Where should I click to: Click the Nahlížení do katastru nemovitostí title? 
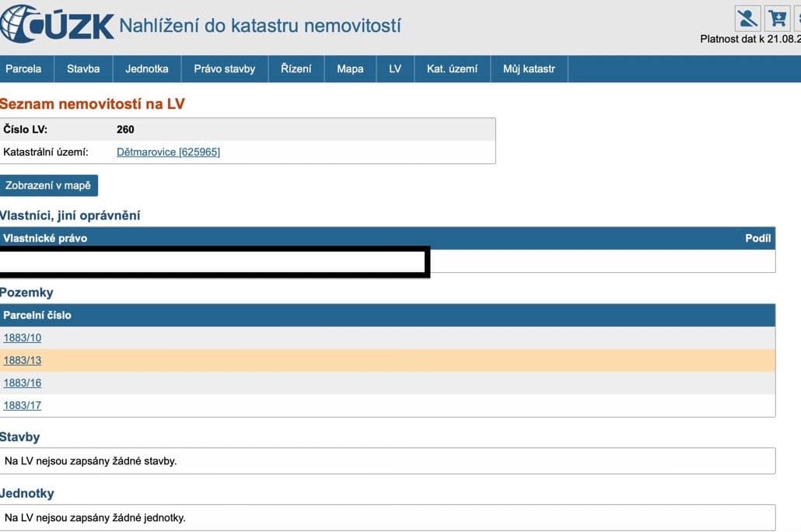tap(260, 26)
